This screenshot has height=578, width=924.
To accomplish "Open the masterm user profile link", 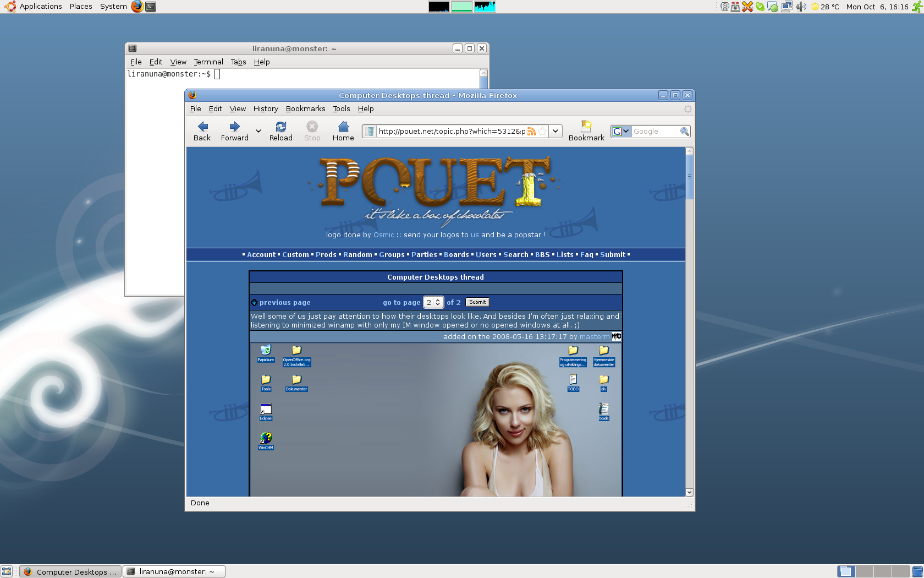I will pyautogui.click(x=595, y=336).
